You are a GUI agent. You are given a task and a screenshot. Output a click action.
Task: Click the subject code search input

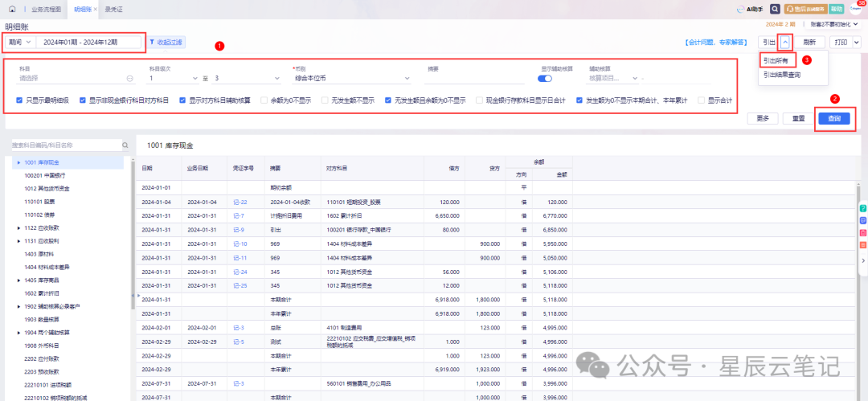[66, 145]
